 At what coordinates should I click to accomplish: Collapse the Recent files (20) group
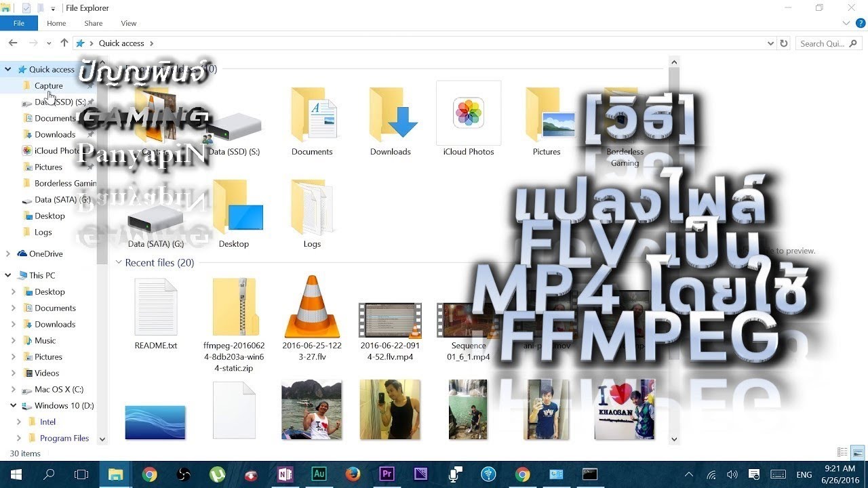click(x=119, y=262)
